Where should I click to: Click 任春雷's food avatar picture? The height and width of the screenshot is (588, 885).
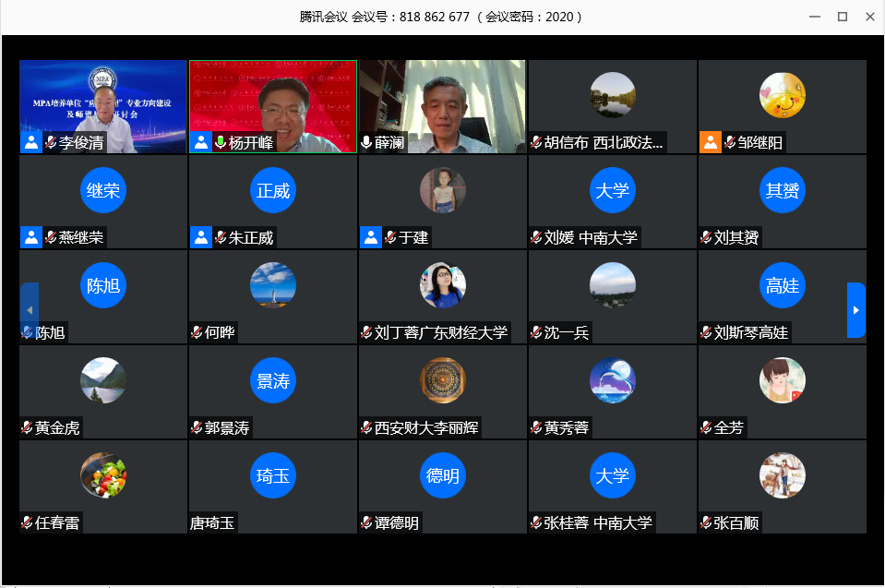pyautogui.click(x=103, y=475)
